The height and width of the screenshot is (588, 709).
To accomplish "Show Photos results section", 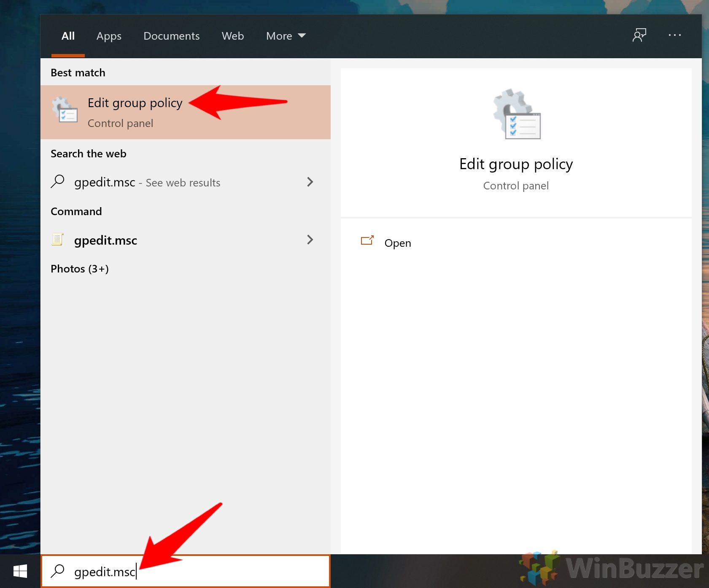I will coord(79,269).
